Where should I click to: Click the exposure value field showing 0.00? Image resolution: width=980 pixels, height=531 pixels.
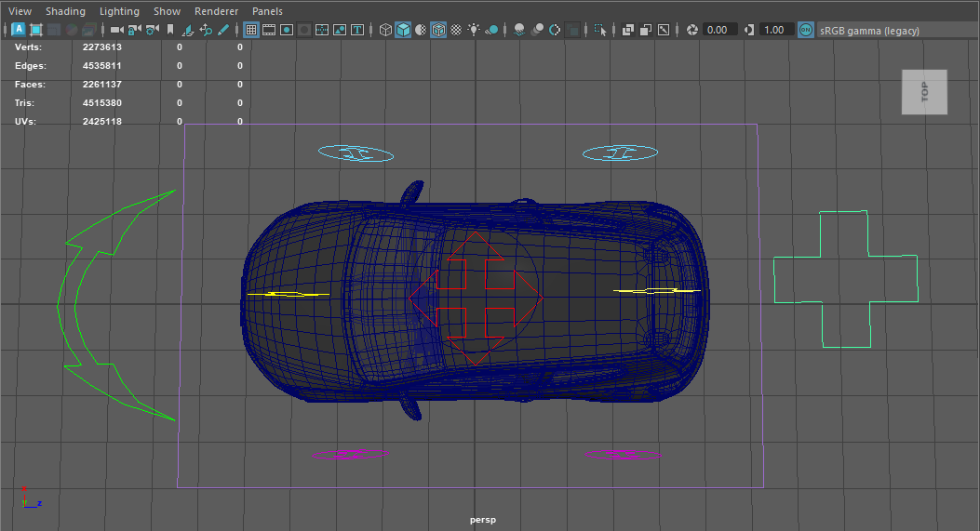pyautogui.click(x=717, y=30)
